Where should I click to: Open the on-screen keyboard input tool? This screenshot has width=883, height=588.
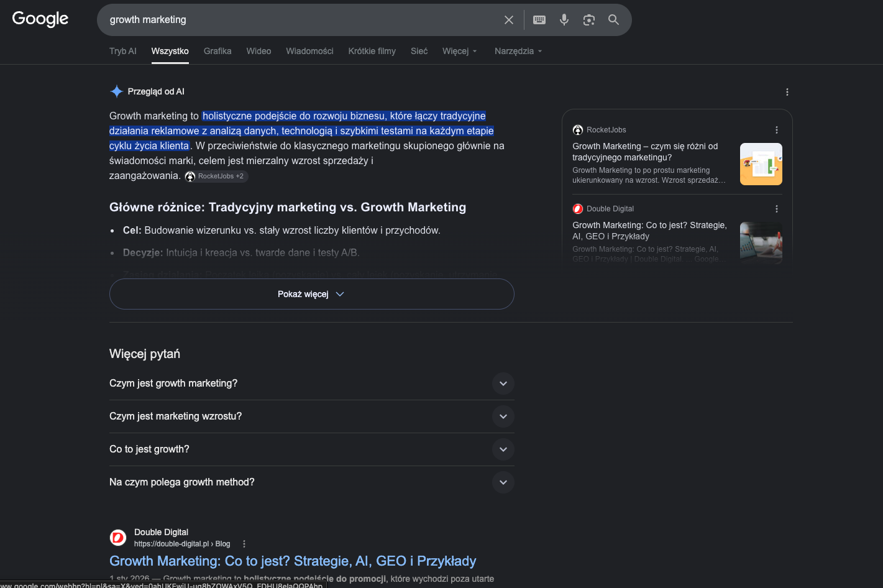[x=539, y=20]
